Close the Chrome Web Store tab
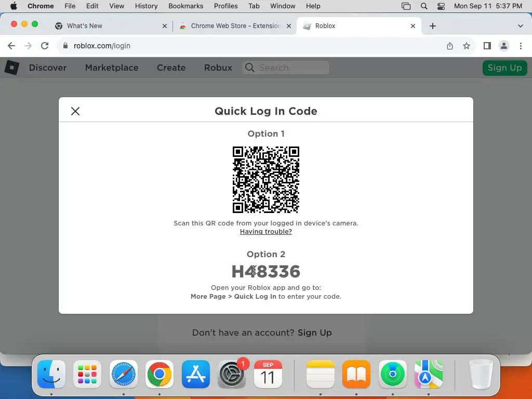 click(289, 26)
